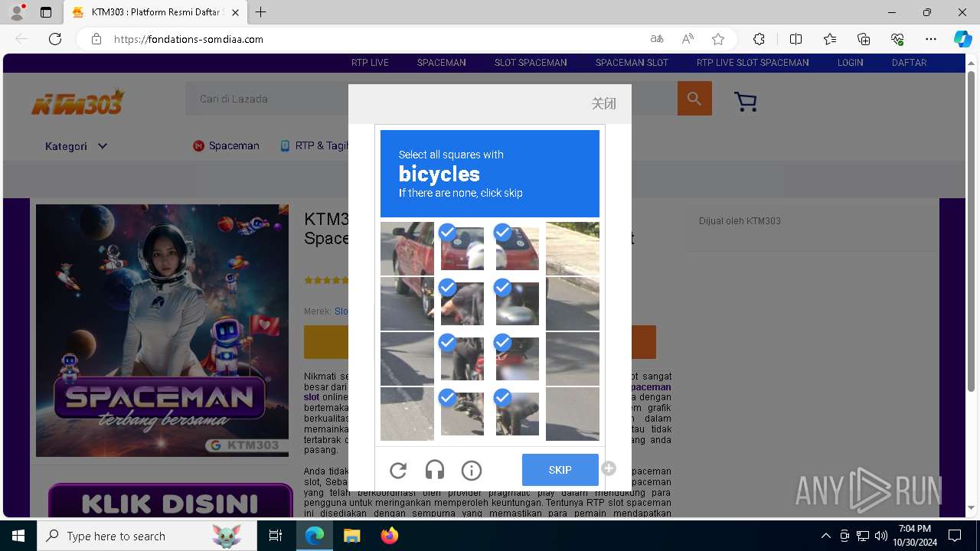The height and width of the screenshot is (551, 980).
Task: Open File Explorer from taskbar
Action: [351, 536]
